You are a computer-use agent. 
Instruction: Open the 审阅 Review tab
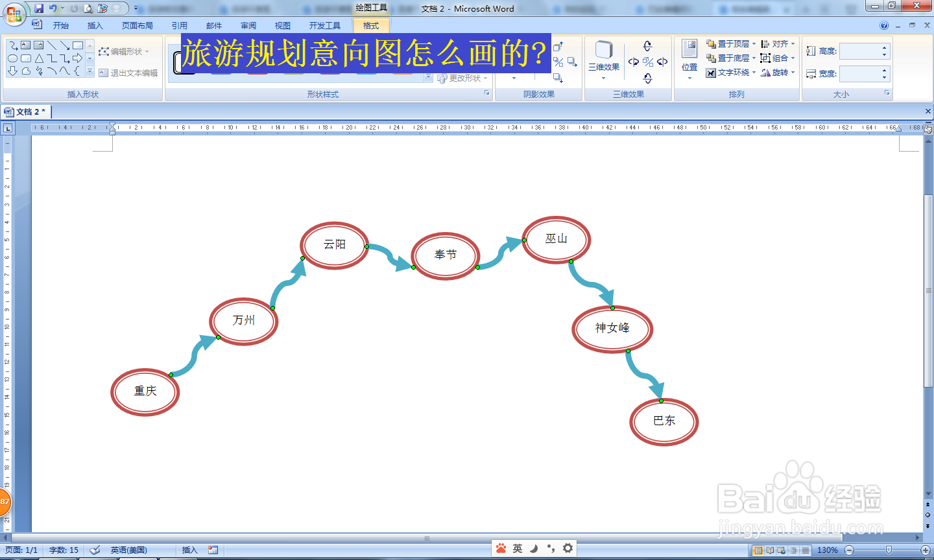[x=248, y=26]
